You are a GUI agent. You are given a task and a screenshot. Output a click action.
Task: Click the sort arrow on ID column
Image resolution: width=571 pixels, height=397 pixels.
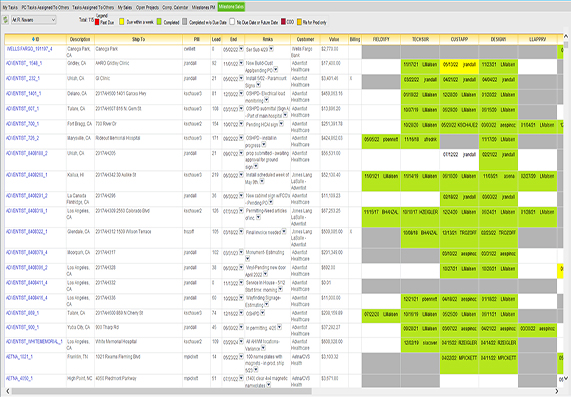[x=33, y=39]
